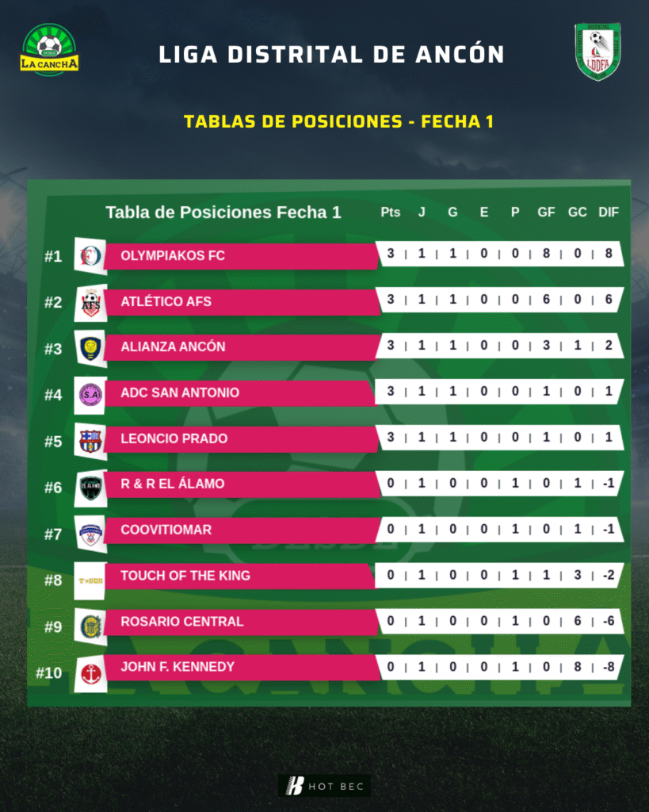
Task: Click the Leoncio Prado team crest
Action: (90, 440)
